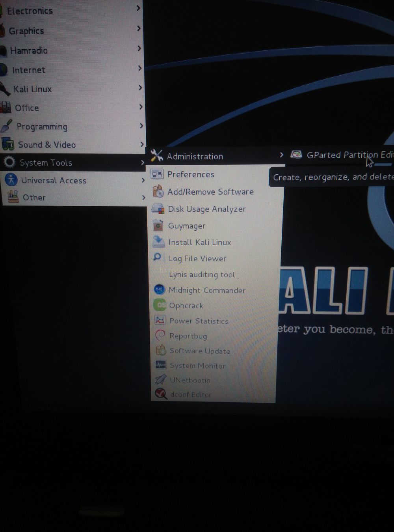Viewport: 394px width, 532px height.
Task: Open dconf Editor entry
Action: click(214, 394)
